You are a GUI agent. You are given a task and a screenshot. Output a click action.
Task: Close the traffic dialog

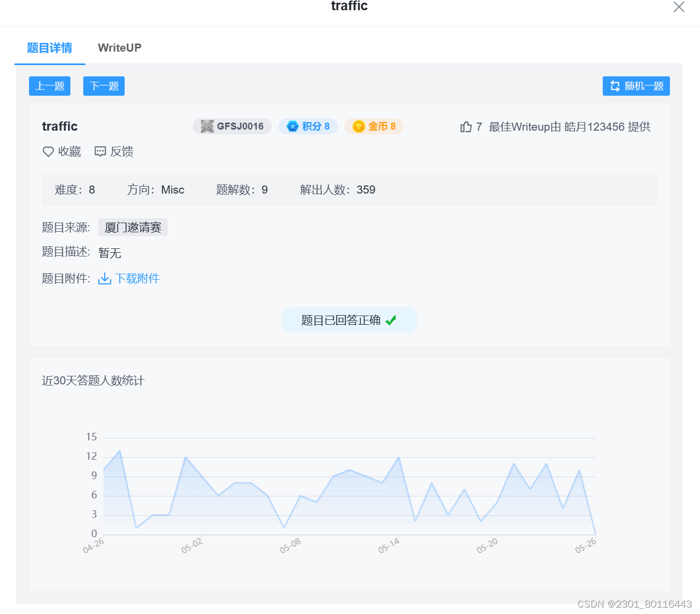(679, 7)
